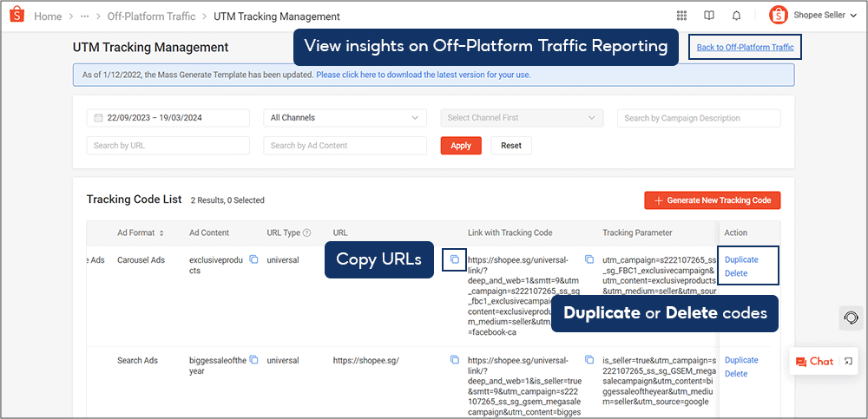The width and height of the screenshot is (868, 419).
Task: Open the All Channels dropdown
Action: [345, 118]
